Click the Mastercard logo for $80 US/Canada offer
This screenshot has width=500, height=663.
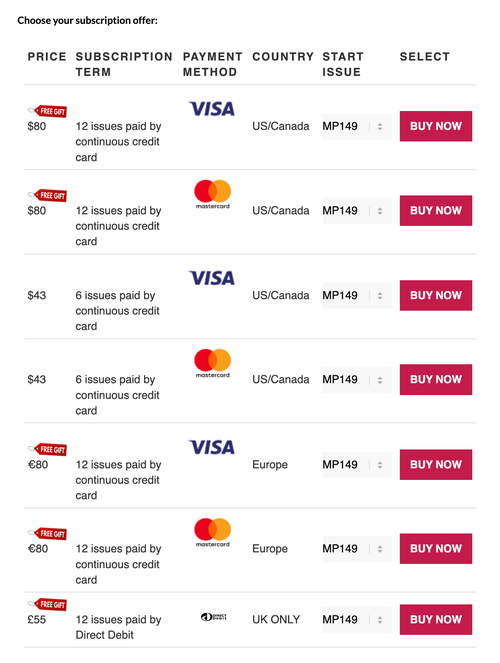point(213,194)
